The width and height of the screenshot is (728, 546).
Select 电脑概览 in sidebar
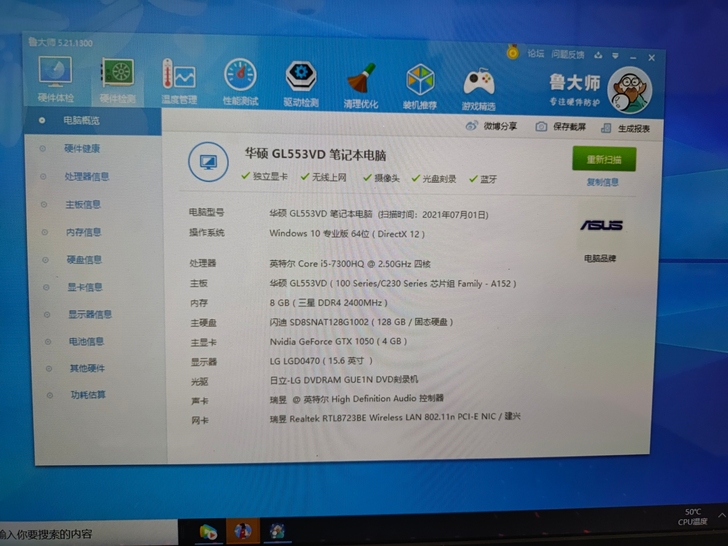(93, 121)
